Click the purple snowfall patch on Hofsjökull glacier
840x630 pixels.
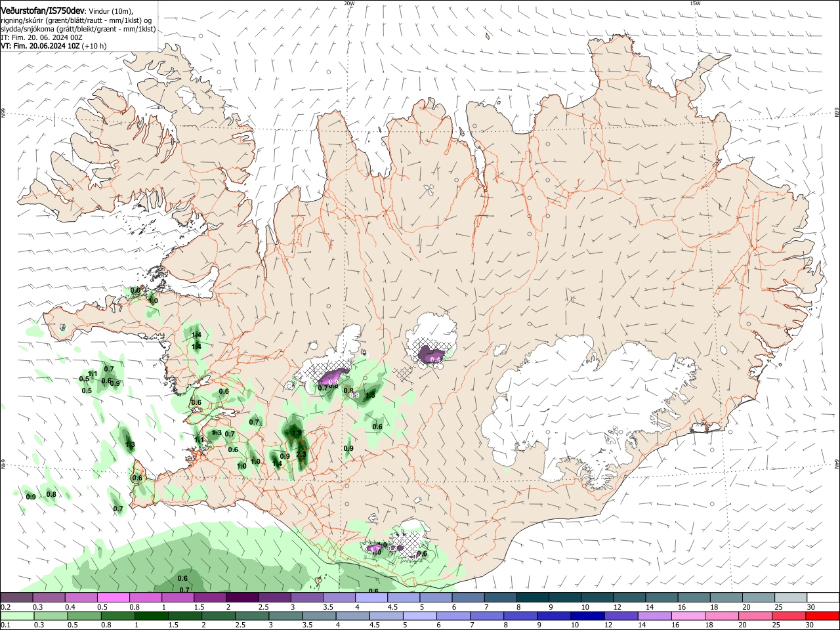coord(431,356)
